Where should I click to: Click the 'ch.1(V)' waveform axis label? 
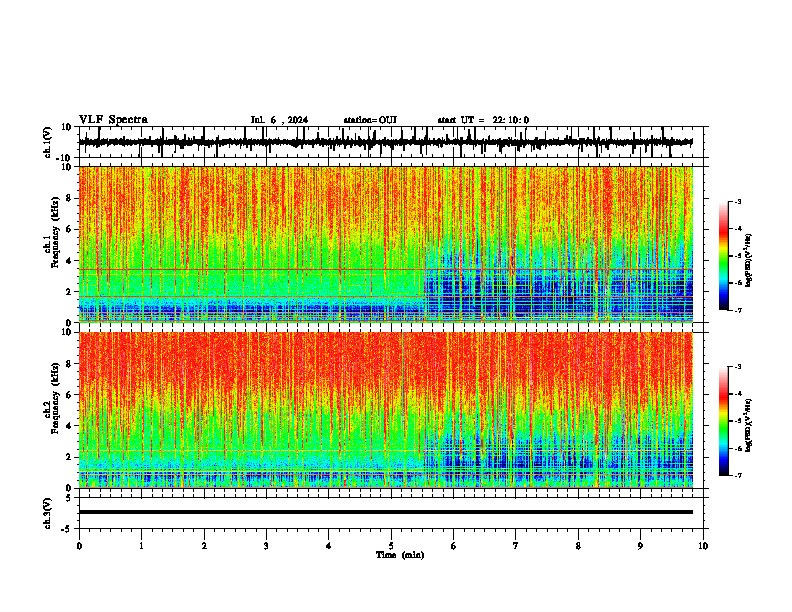click(48, 142)
